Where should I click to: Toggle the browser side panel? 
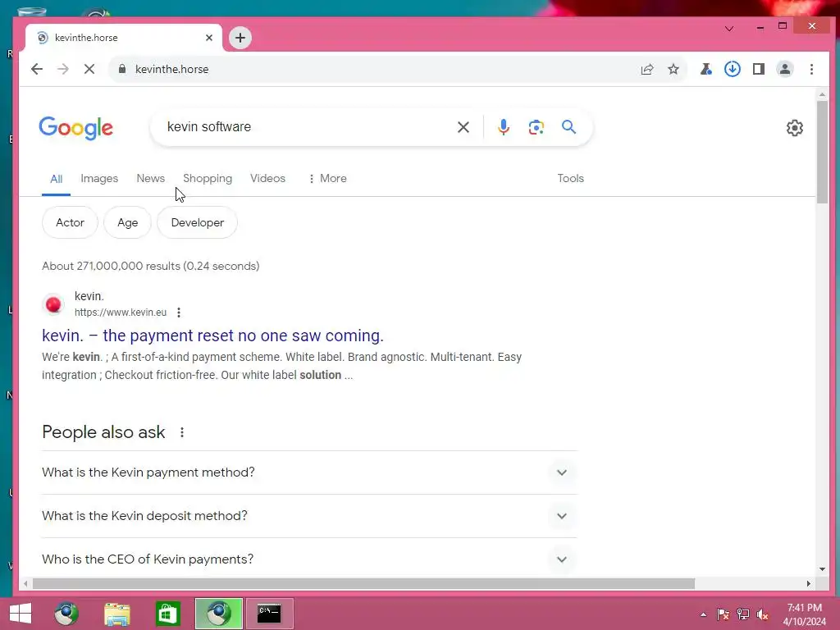coord(759,69)
